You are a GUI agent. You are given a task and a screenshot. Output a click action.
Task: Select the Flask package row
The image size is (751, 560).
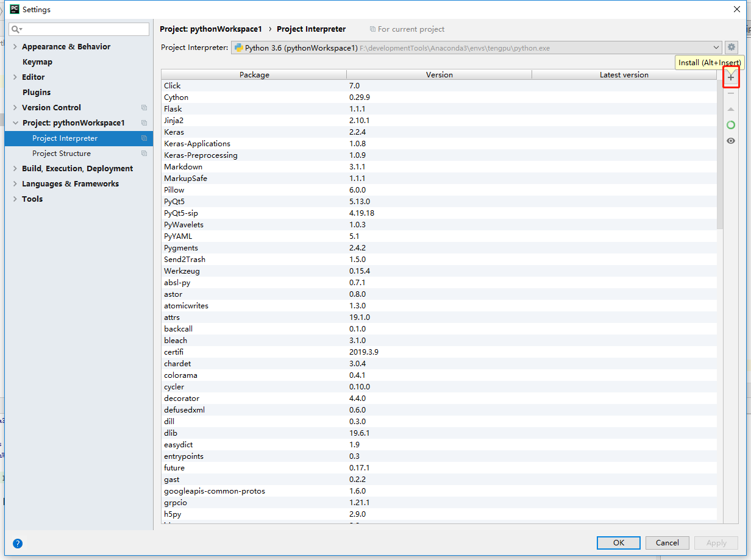click(x=439, y=109)
